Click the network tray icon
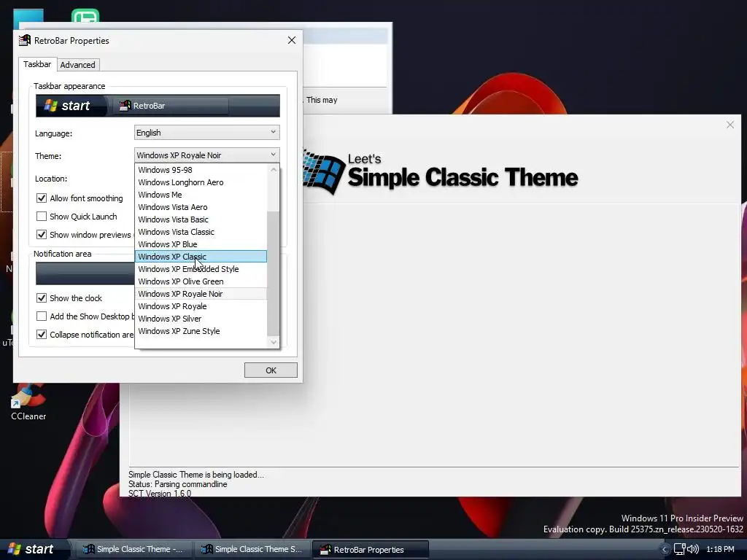Viewport: 747px width, 560px height. click(680, 549)
